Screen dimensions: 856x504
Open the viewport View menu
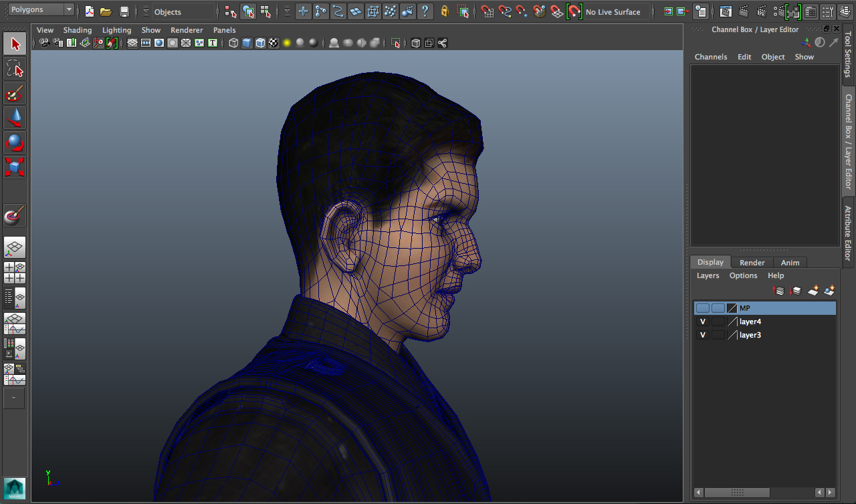pyautogui.click(x=45, y=30)
